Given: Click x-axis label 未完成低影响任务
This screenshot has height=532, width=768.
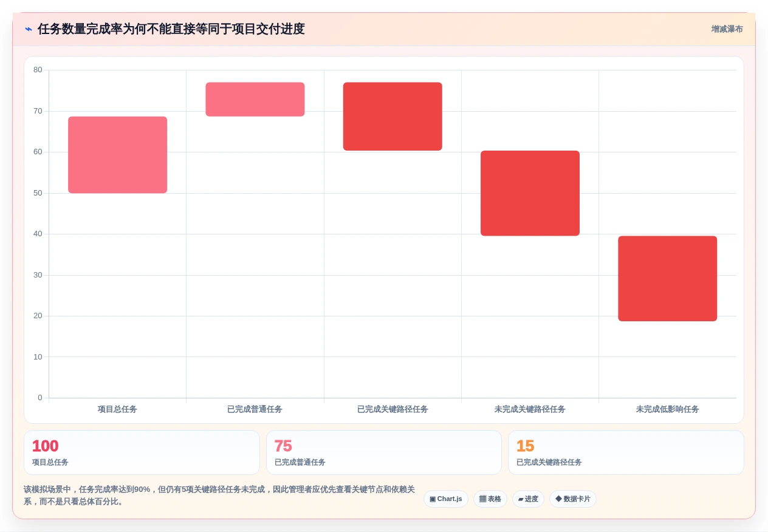Looking at the screenshot, I should [667, 409].
